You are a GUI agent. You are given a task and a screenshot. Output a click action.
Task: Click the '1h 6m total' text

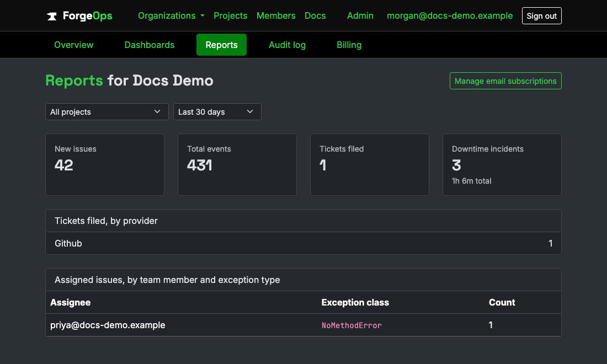tap(471, 181)
